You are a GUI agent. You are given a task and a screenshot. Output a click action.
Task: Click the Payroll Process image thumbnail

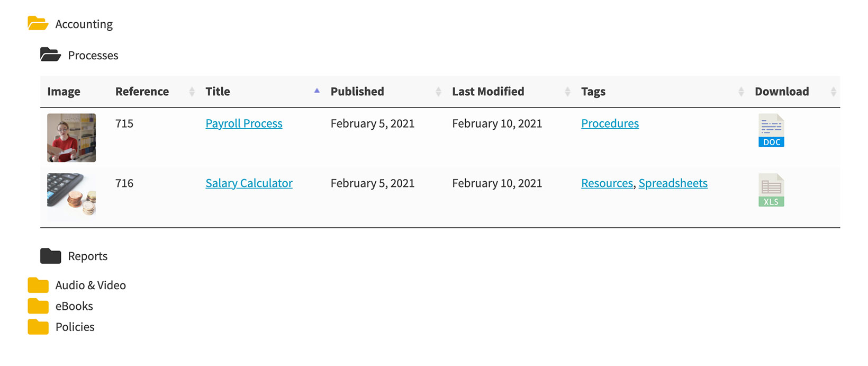pyautogui.click(x=71, y=138)
